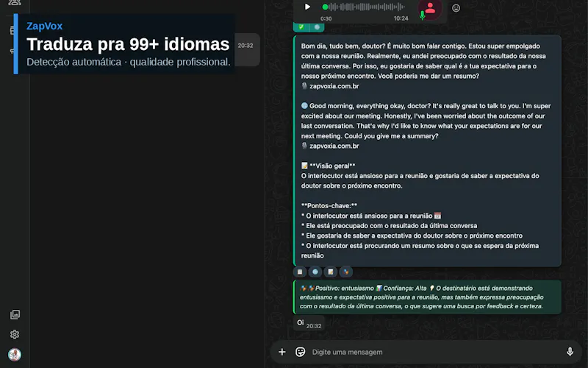Click 'Positivo: entusiasmo' sentiment text

click(344, 288)
